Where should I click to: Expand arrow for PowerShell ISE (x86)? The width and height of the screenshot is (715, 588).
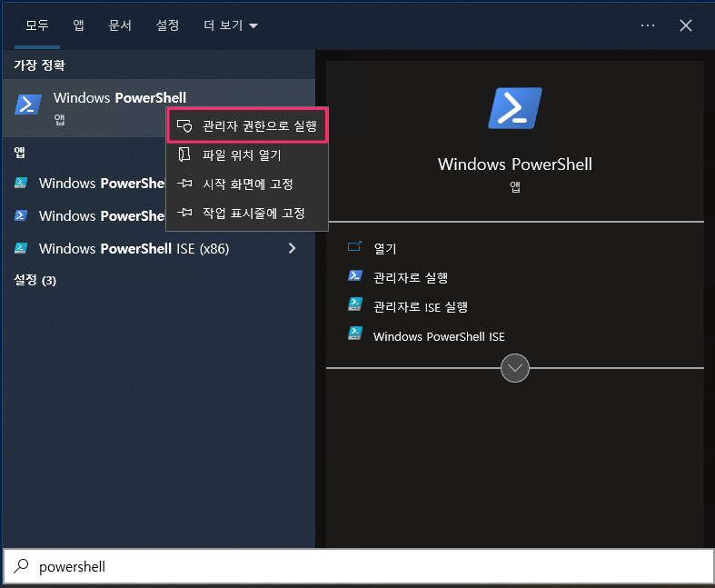[x=292, y=248]
